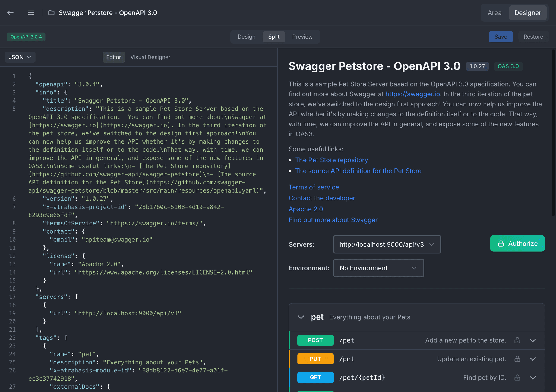Click the lock icon on PUT /pet row
Image resolution: width=556 pixels, height=392 pixels.
(x=517, y=359)
